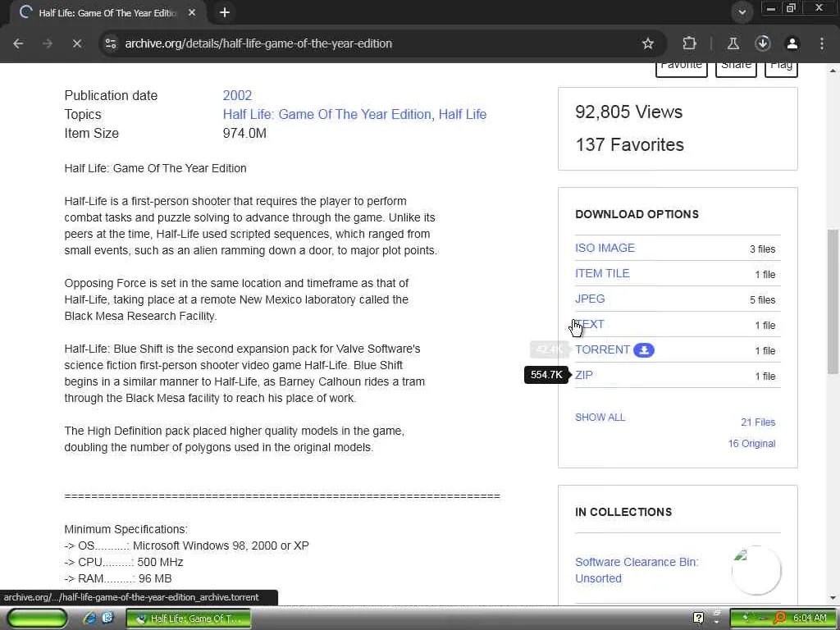Open the '16 Original' link

751,444
